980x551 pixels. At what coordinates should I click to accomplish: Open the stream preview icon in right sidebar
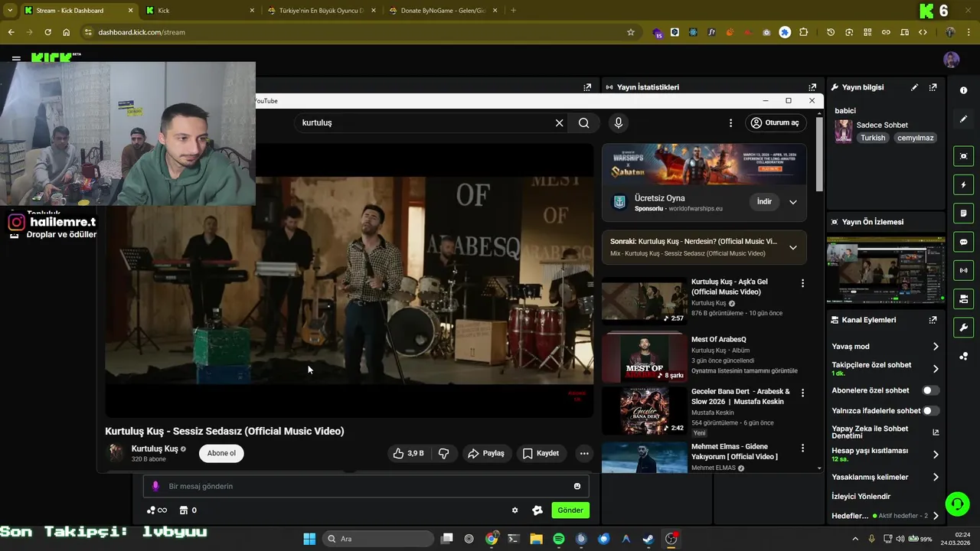(963, 156)
